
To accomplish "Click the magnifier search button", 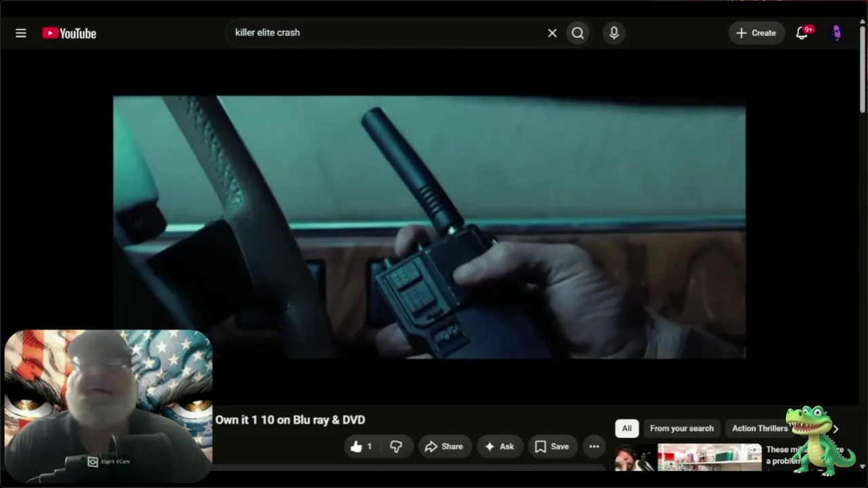I will click(x=578, y=33).
